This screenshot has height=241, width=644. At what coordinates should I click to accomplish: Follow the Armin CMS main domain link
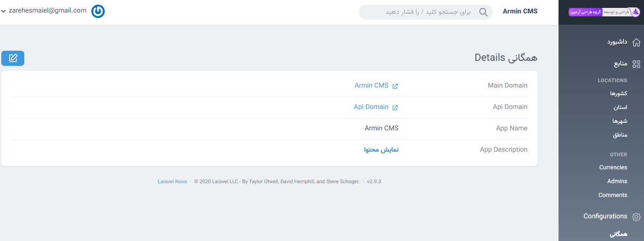tap(371, 86)
